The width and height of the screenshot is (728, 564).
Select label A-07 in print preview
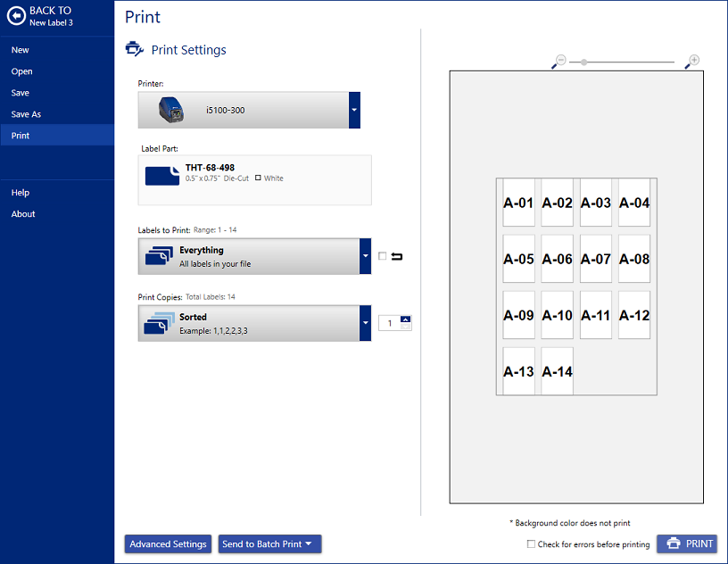click(x=596, y=259)
